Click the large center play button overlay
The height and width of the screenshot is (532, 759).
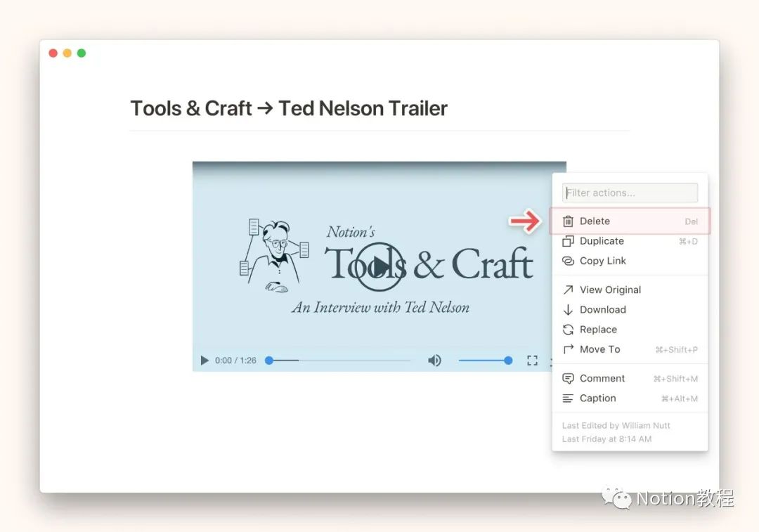[x=379, y=266]
